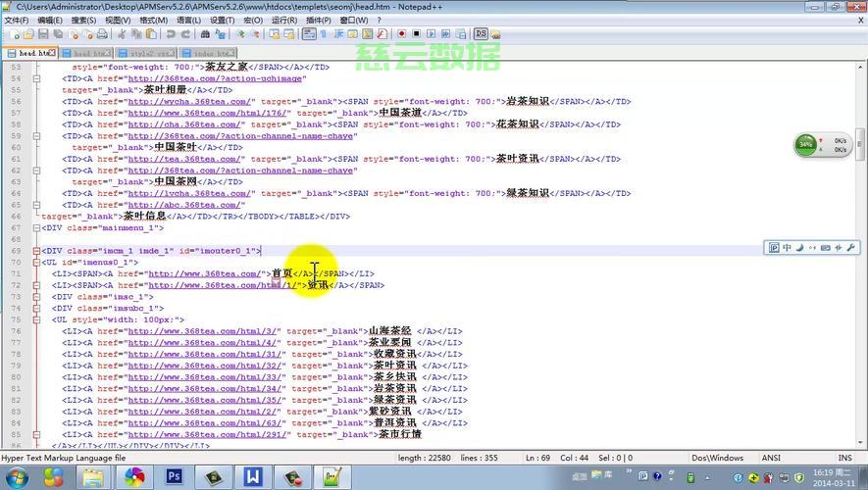
Task: Click the DS plugin toolbar icon
Action: click(x=481, y=34)
